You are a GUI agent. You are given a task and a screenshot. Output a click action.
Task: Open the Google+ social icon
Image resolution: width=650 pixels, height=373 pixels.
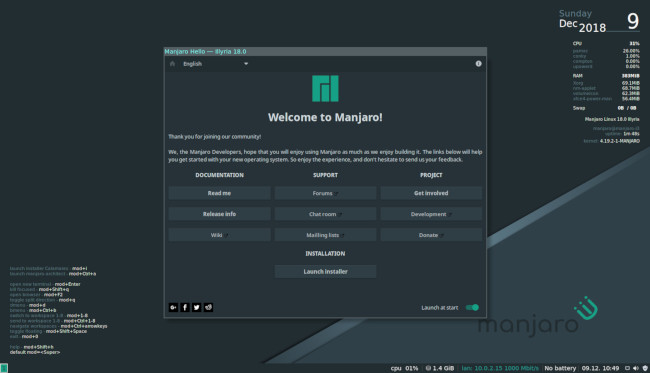coord(173,307)
